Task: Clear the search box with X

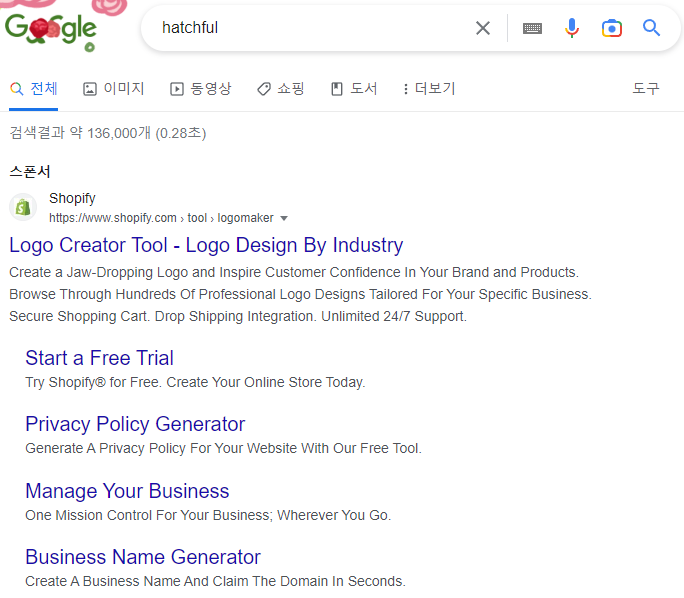Action: [482, 28]
